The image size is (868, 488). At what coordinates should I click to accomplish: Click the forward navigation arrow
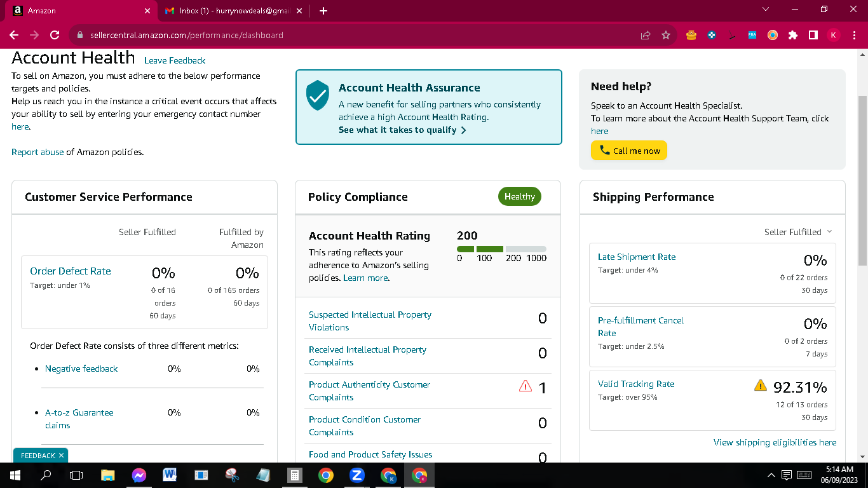(34, 36)
